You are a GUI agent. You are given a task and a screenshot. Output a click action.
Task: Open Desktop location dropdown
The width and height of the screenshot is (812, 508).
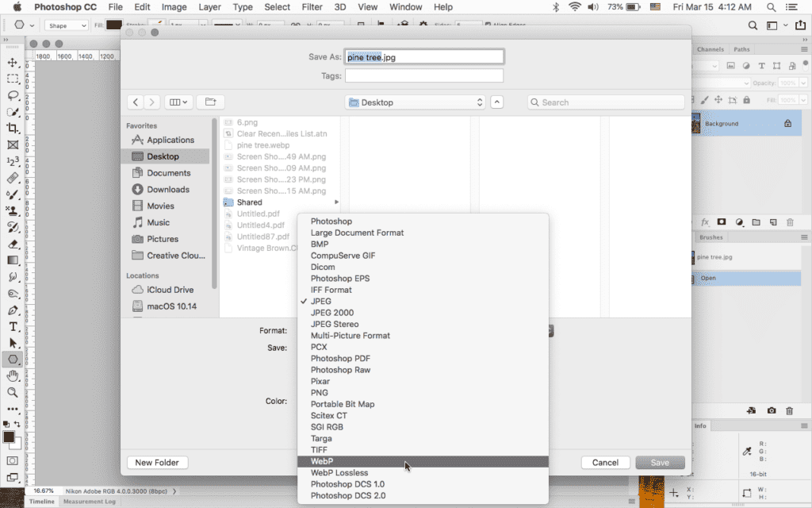click(x=416, y=102)
